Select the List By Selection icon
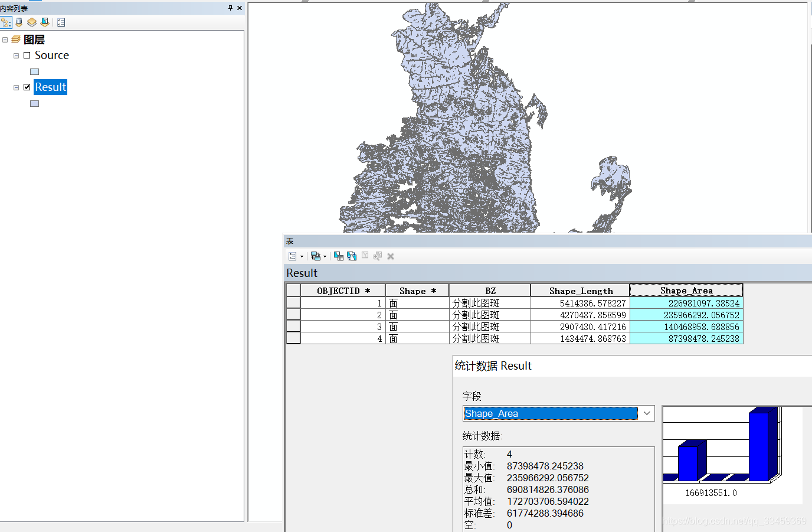Image resolution: width=812 pixels, height=532 pixels. click(44, 22)
